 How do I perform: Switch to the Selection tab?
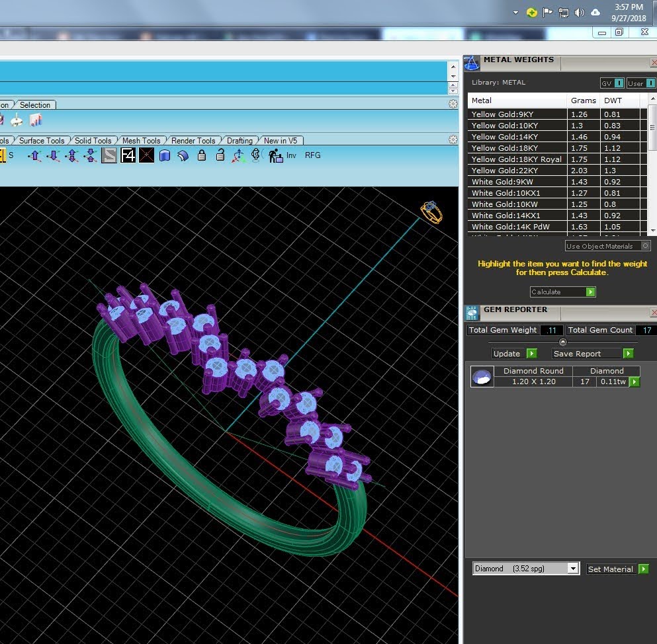tap(35, 105)
